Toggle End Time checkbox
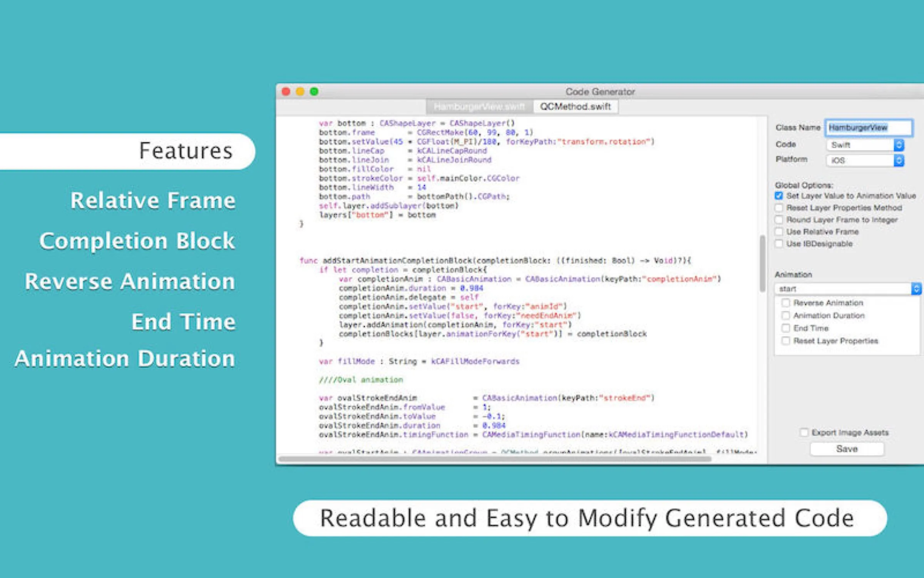 click(x=786, y=327)
